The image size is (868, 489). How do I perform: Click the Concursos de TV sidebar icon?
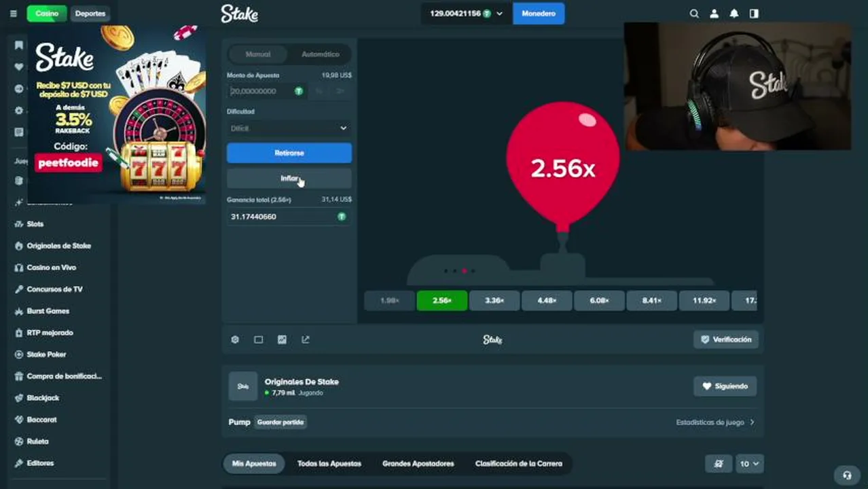(19, 289)
